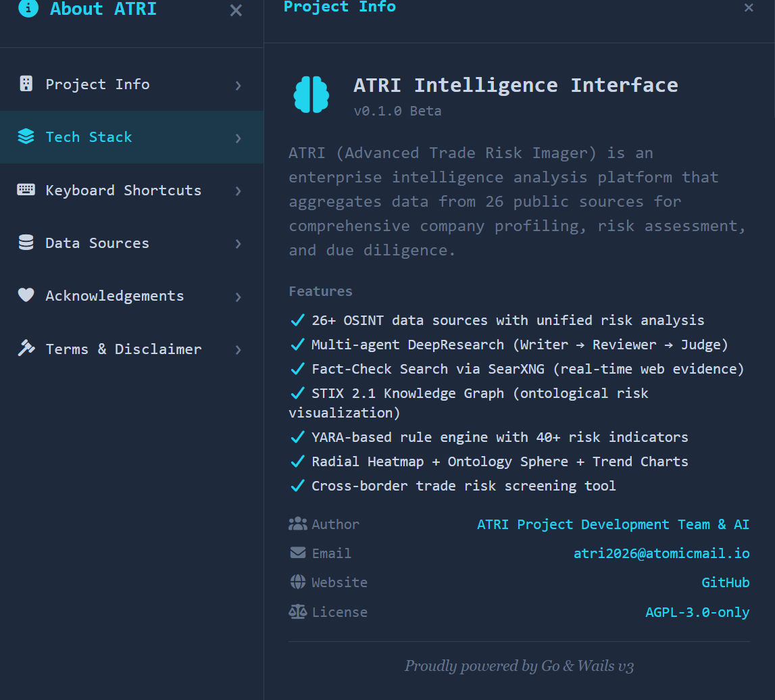Click the checkmark before Multi-agent DeepResearch
This screenshot has height=700, width=775.
coord(297,345)
